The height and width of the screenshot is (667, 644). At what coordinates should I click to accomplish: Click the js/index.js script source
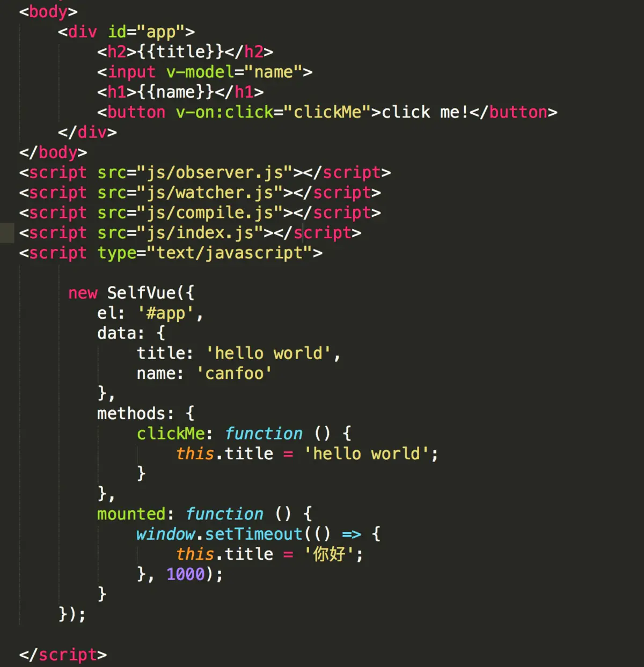tap(200, 233)
